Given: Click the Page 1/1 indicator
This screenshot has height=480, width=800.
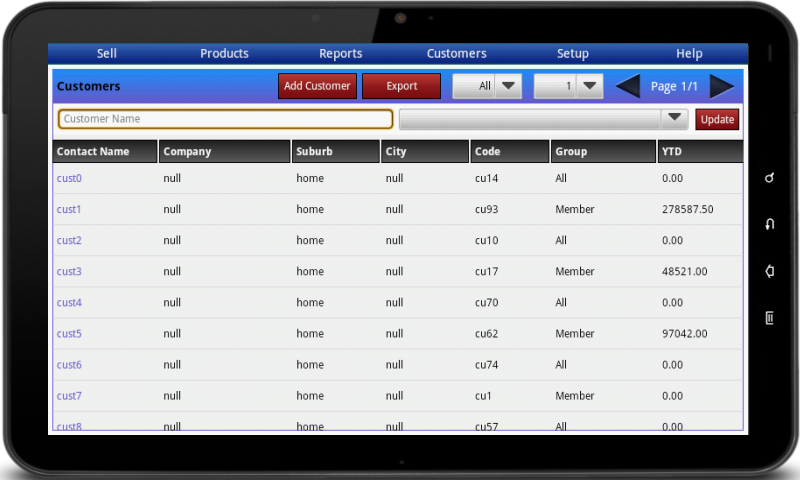Looking at the screenshot, I should pos(674,86).
